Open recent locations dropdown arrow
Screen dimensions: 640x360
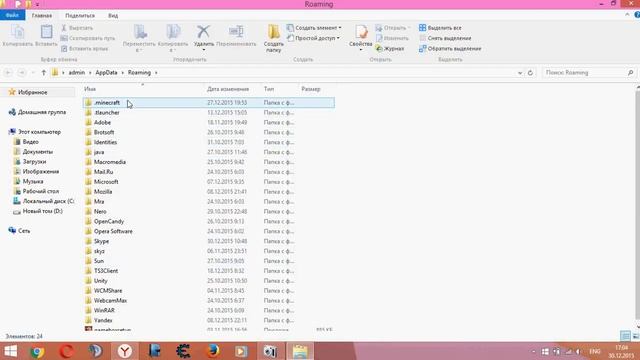[x=33, y=73]
